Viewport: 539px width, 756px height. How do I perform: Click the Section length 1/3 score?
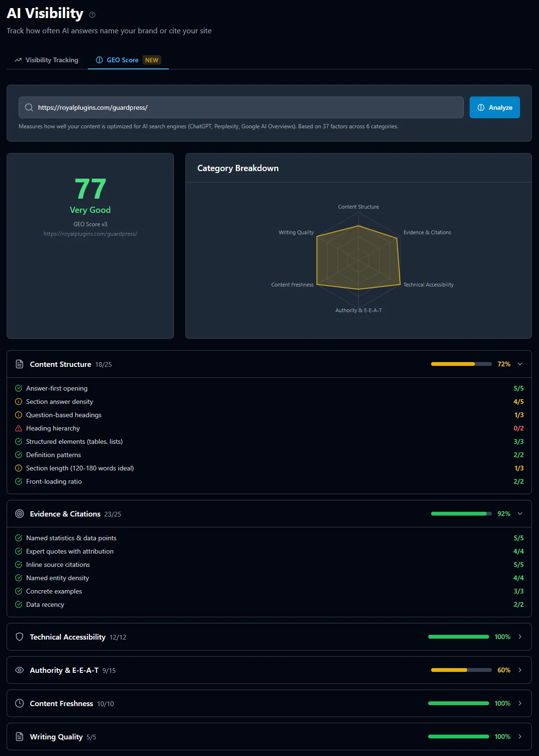coord(519,468)
